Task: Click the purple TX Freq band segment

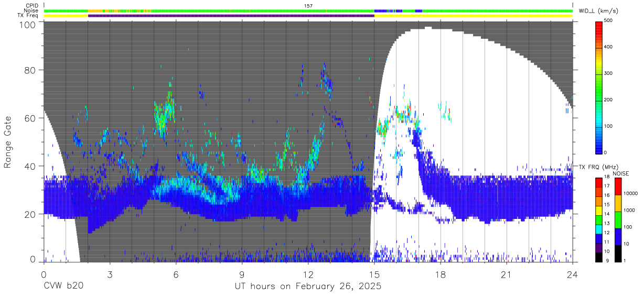Action: coord(231,16)
